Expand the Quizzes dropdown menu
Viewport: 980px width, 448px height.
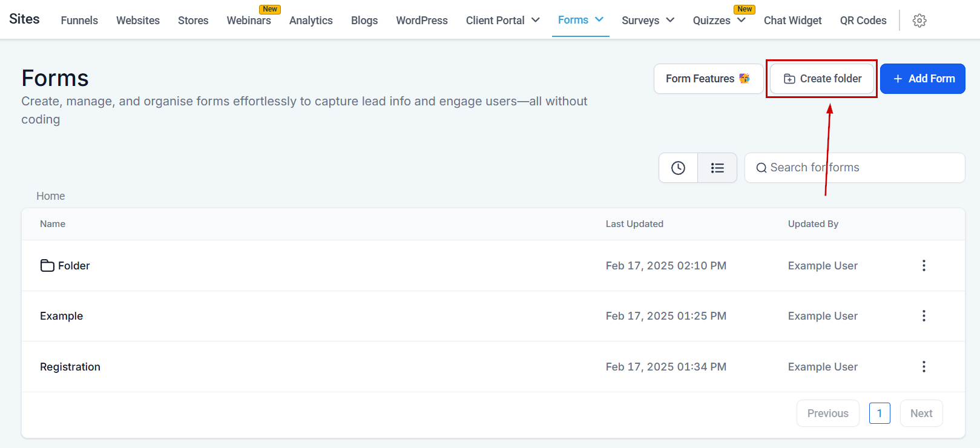click(x=741, y=21)
